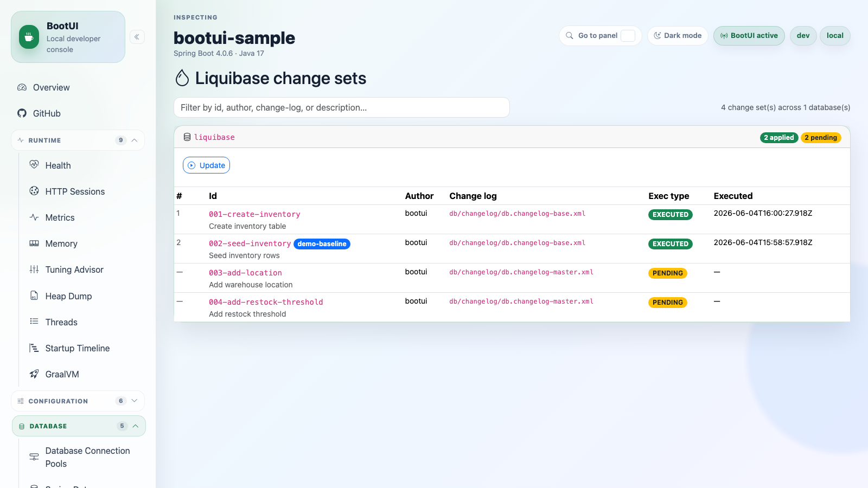Image resolution: width=868 pixels, height=488 pixels.
Task: Click the demo-baseline tag
Action: (x=322, y=244)
